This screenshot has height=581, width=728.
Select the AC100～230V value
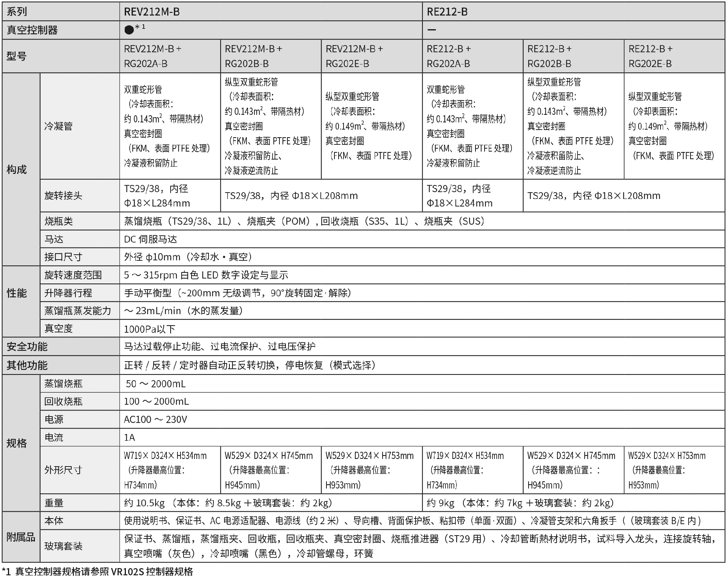(155, 420)
